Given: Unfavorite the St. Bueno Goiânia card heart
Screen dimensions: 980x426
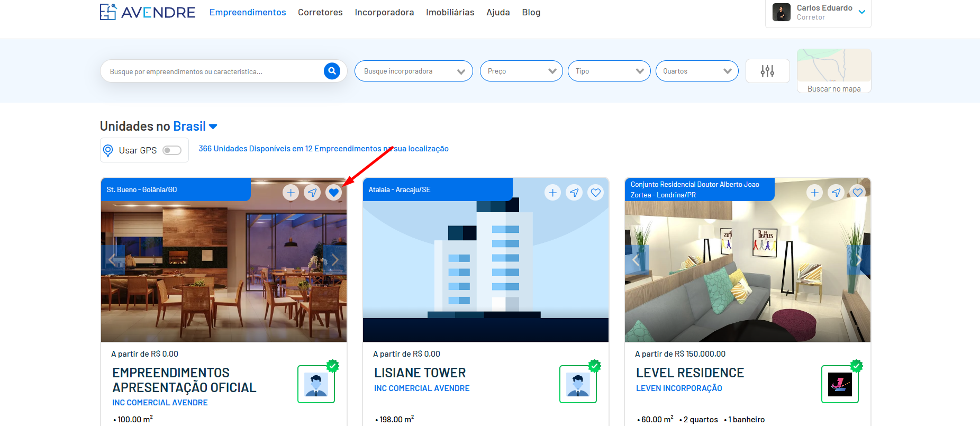Looking at the screenshot, I should click(333, 193).
